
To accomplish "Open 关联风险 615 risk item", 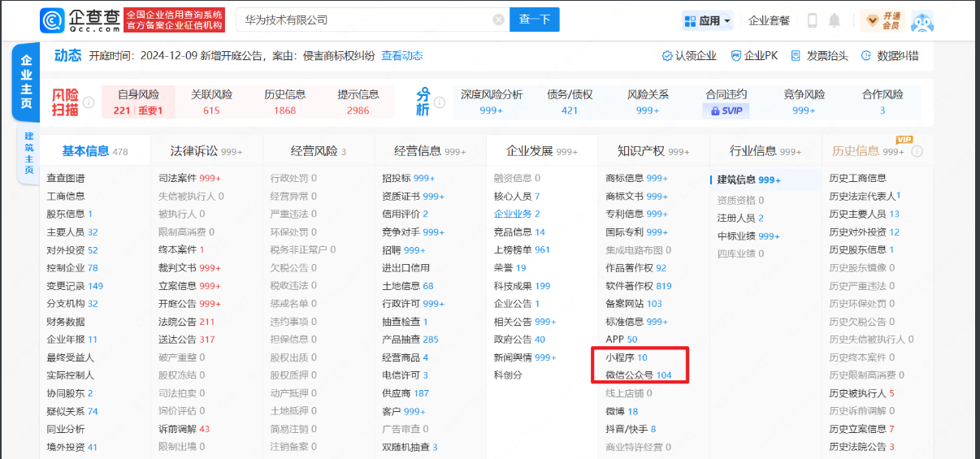I will pyautogui.click(x=211, y=102).
